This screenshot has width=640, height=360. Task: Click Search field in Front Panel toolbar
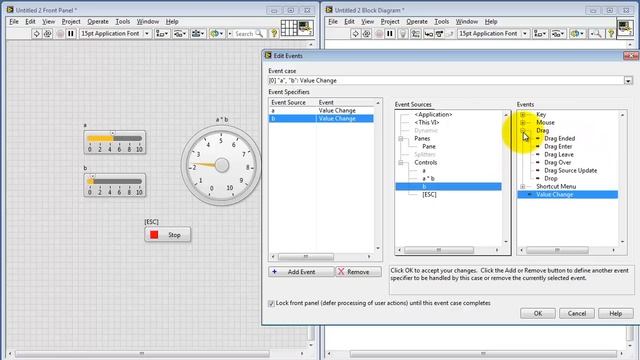pyautogui.click(x=249, y=33)
